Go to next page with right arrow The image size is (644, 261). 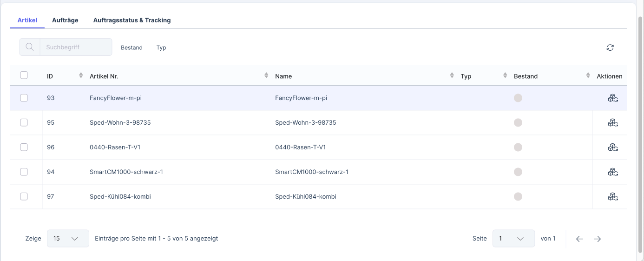(x=597, y=239)
